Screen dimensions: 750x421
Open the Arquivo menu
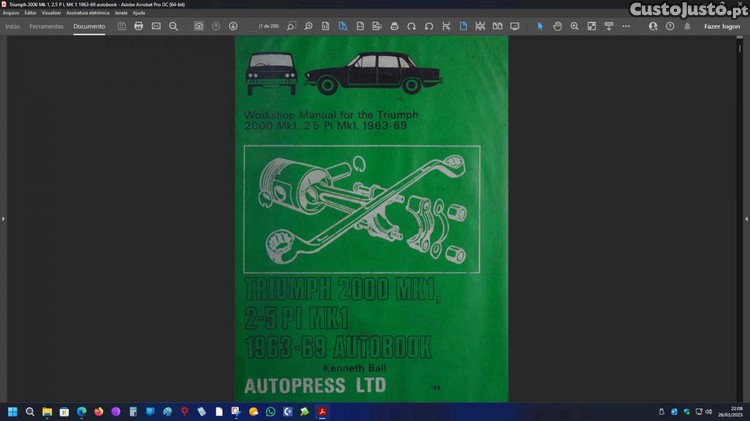(x=11, y=12)
